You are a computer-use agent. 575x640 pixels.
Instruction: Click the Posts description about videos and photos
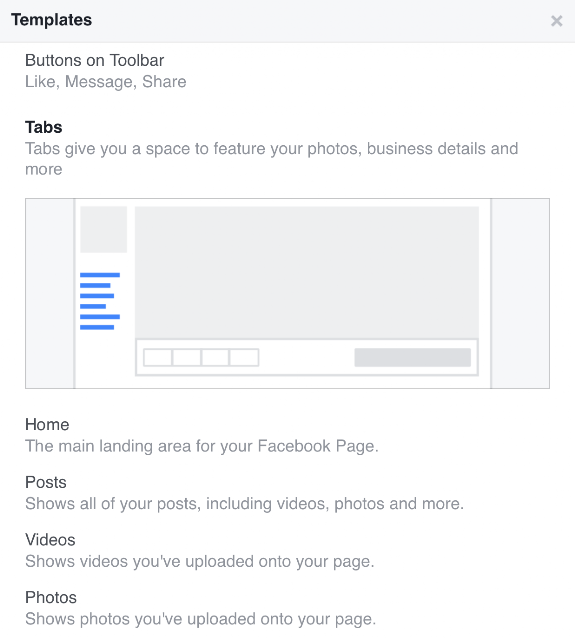pyautogui.click(x=244, y=504)
